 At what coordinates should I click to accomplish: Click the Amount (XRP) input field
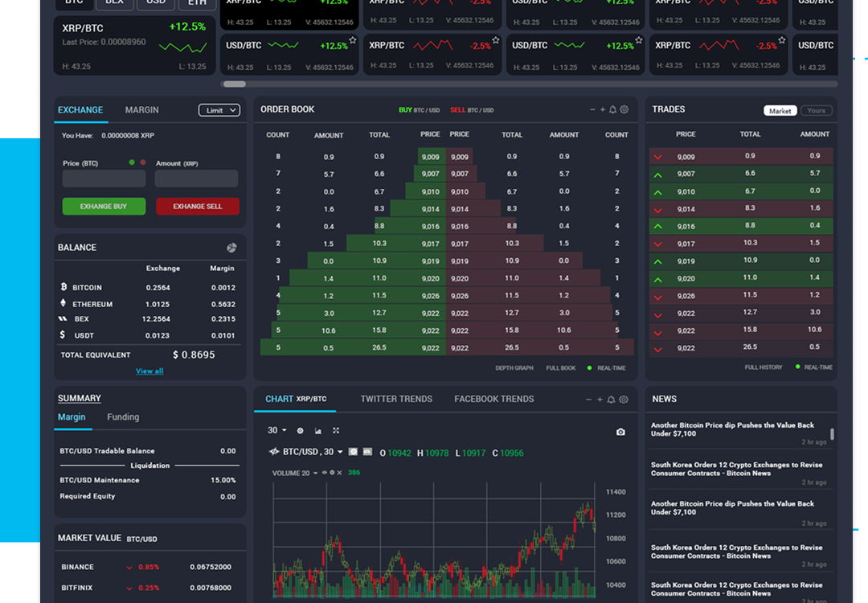click(x=197, y=178)
